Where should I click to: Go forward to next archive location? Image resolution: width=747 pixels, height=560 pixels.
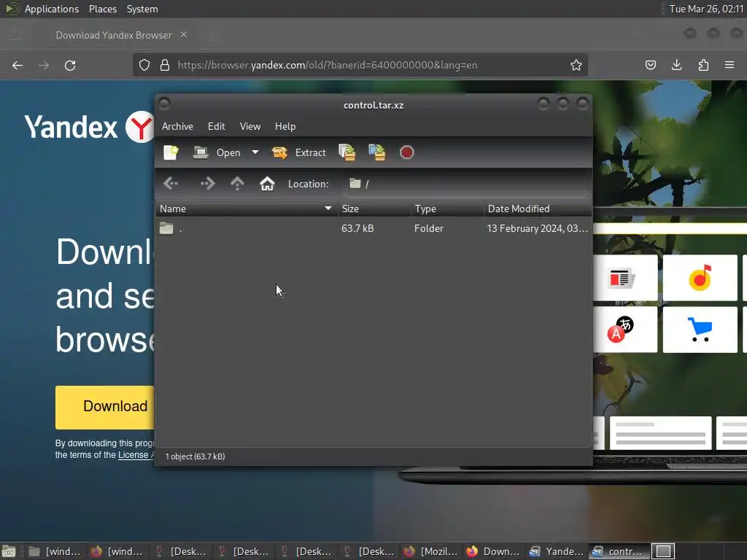pos(208,183)
